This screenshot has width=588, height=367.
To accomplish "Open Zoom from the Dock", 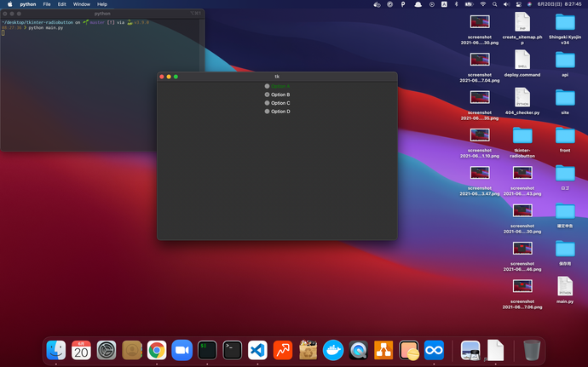I will [x=182, y=350].
